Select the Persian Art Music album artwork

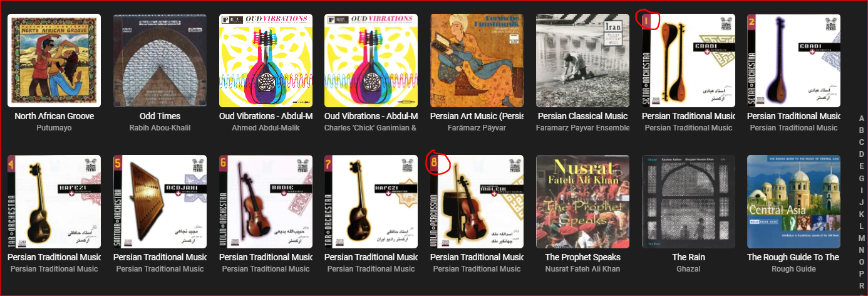tap(477, 61)
